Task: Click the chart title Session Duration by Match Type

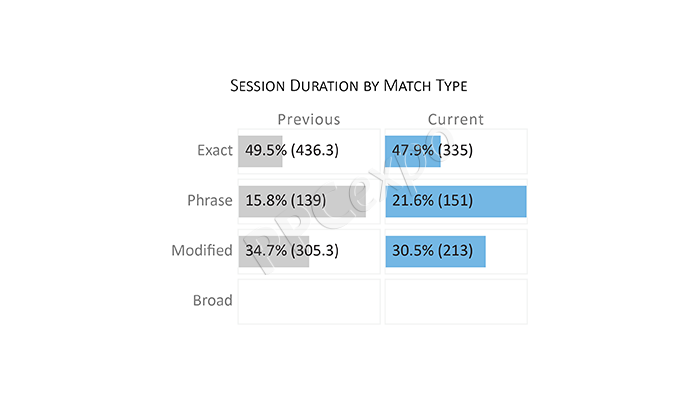Action: pyautogui.click(x=349, y=85)
